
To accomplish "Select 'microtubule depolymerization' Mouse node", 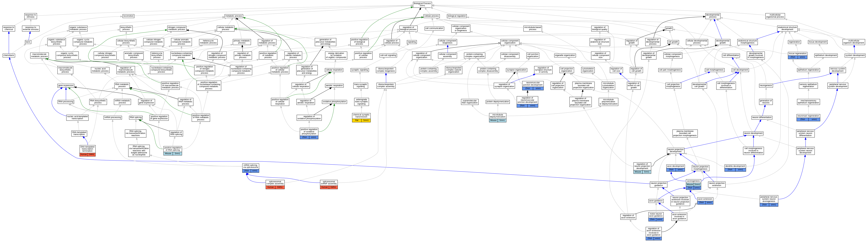I will [x=498, y=117].
